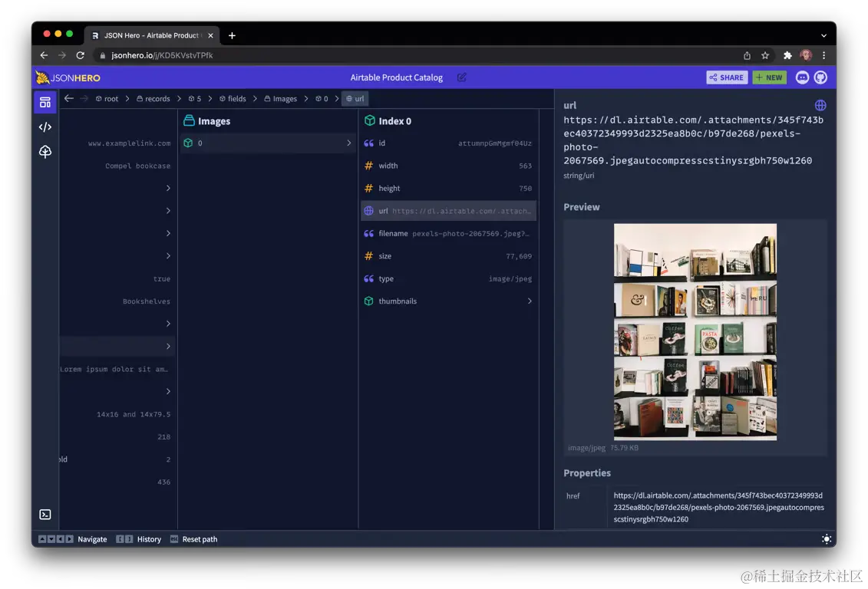Viewport: 868px width, 589px height.
Task: Select item 0 in the Images column
Action: tap(268, 143)
